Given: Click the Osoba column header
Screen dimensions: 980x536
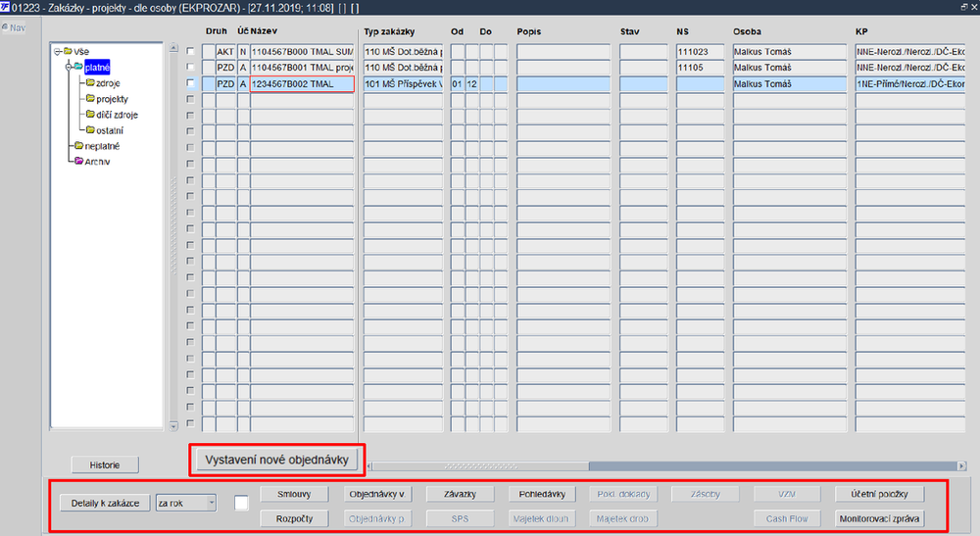Looking at the screenshot, I should click(747, 31).
